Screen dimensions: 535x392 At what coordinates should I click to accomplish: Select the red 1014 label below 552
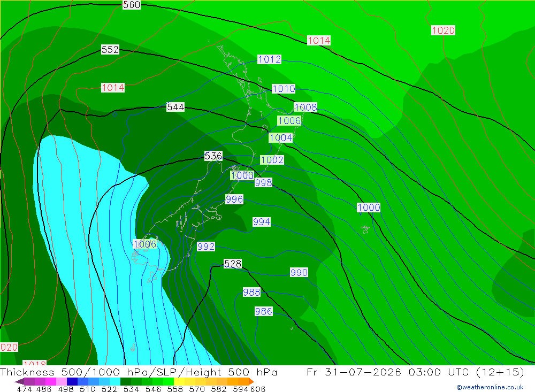click(113, 88)
